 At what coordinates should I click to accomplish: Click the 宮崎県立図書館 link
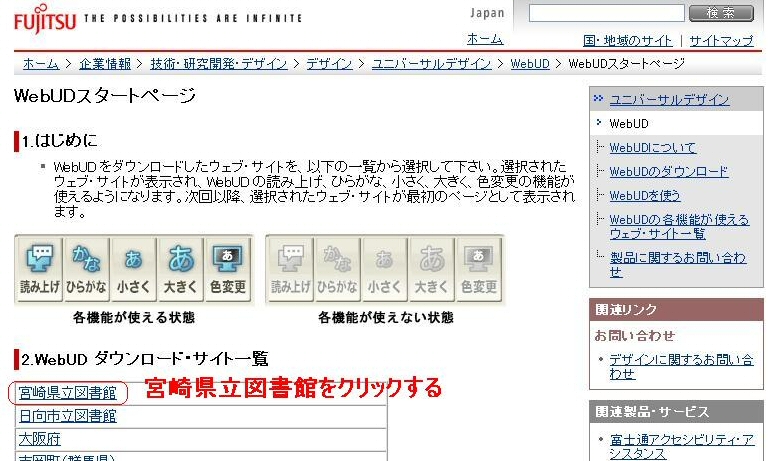(68, 393)
